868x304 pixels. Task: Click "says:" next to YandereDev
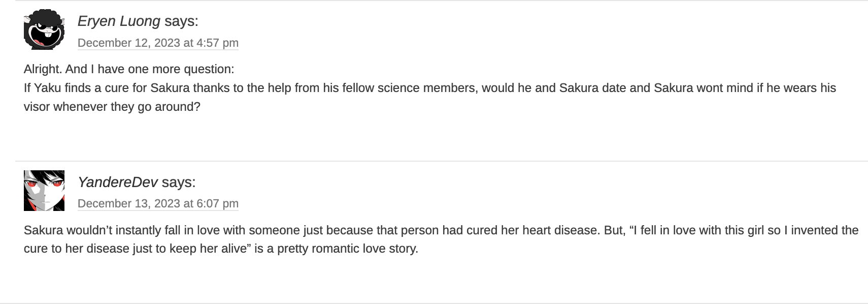[179, 182]
